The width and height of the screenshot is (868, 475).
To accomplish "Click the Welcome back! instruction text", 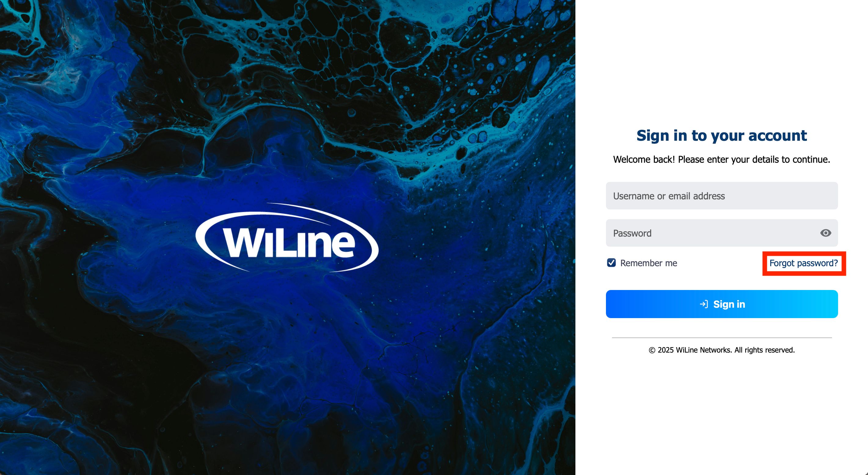I will pyautogui.click(x=722, y=159).
